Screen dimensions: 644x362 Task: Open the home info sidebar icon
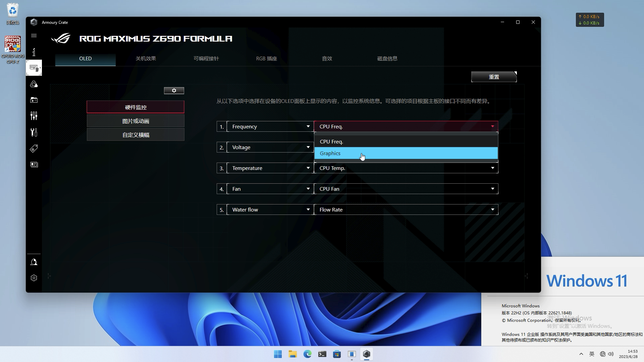coord(34,52)
